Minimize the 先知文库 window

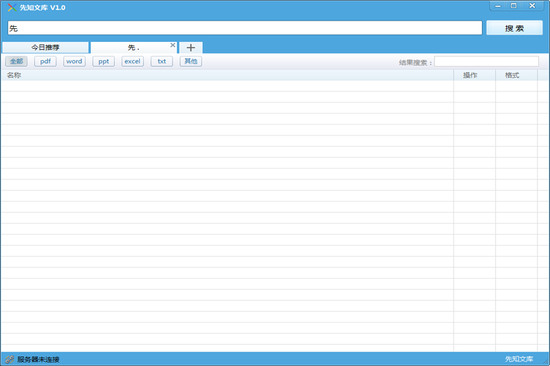[498, 6]
